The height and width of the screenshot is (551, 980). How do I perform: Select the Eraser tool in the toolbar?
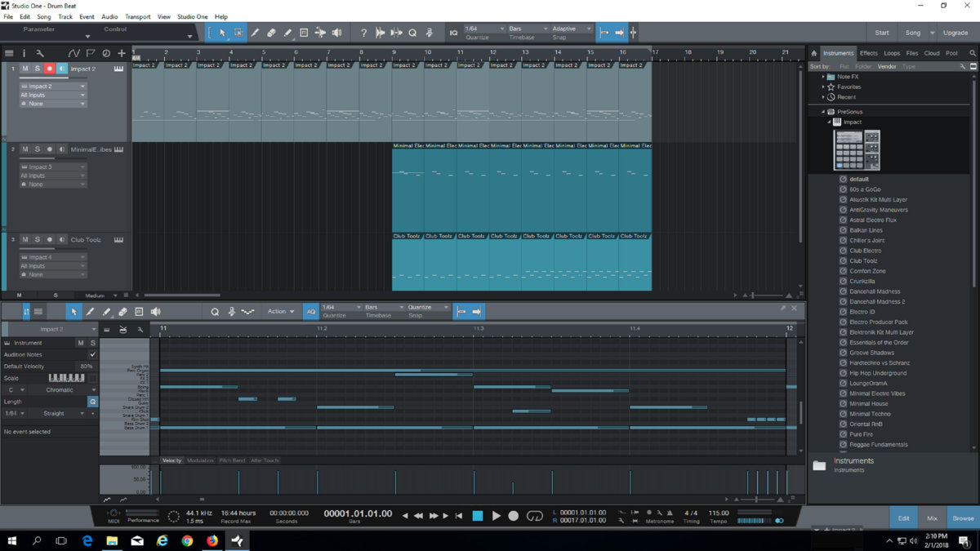point(272,33)
